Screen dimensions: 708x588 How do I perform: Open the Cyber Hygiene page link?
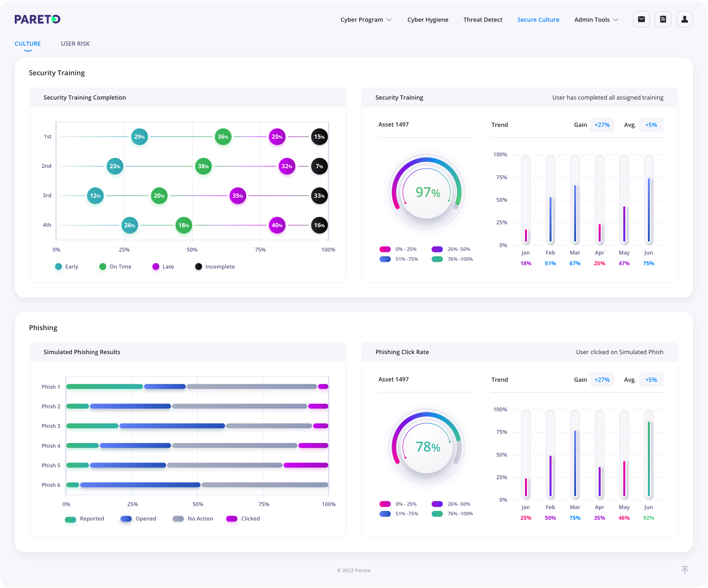click(428, 20)
